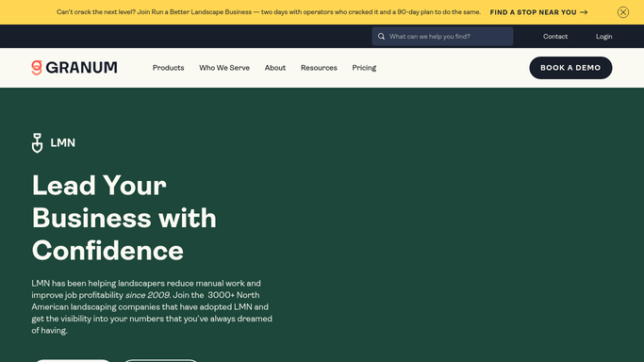Go to the Pricing page
644x362 pixels.
tap(364, 68)
